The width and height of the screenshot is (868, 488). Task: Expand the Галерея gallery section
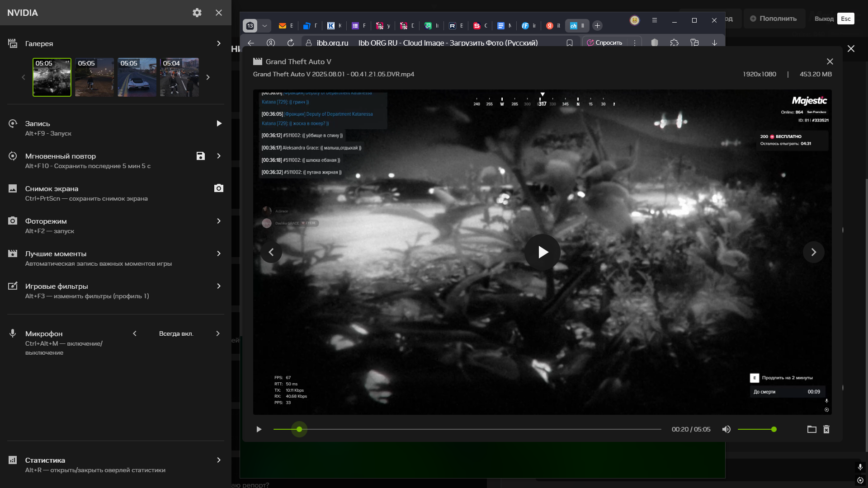point(219,43)
